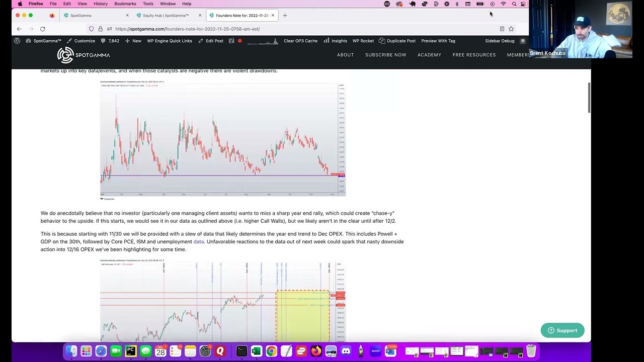The image size is (644, 362).
Task: Click the WordPress logo in admin bar
Action: [17, 41]
